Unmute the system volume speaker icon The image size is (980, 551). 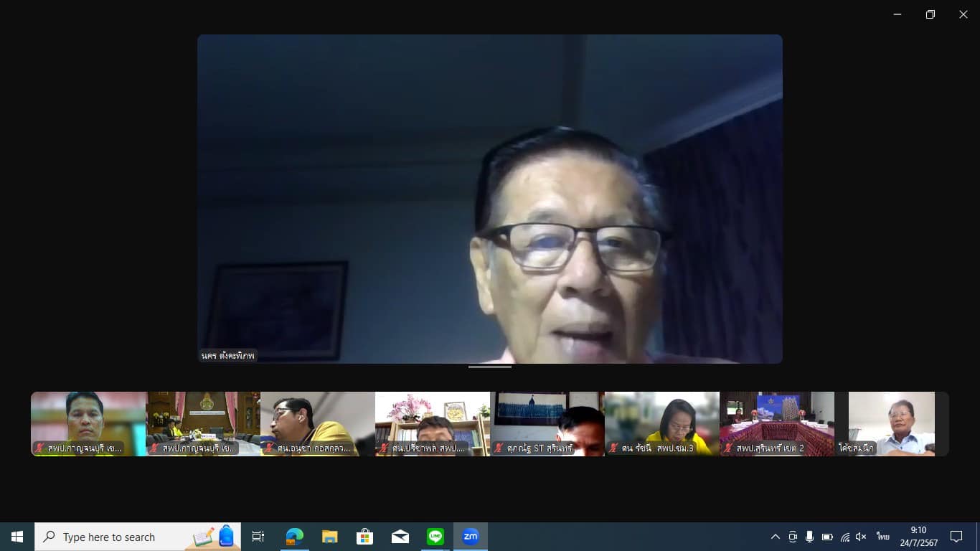click(862, 537)
